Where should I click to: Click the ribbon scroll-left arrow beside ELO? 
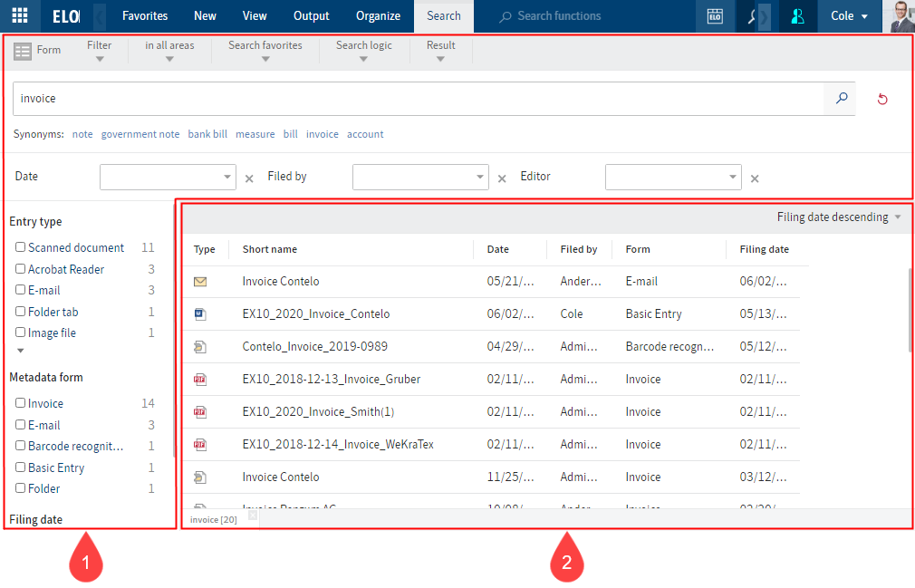click(100, 16)
